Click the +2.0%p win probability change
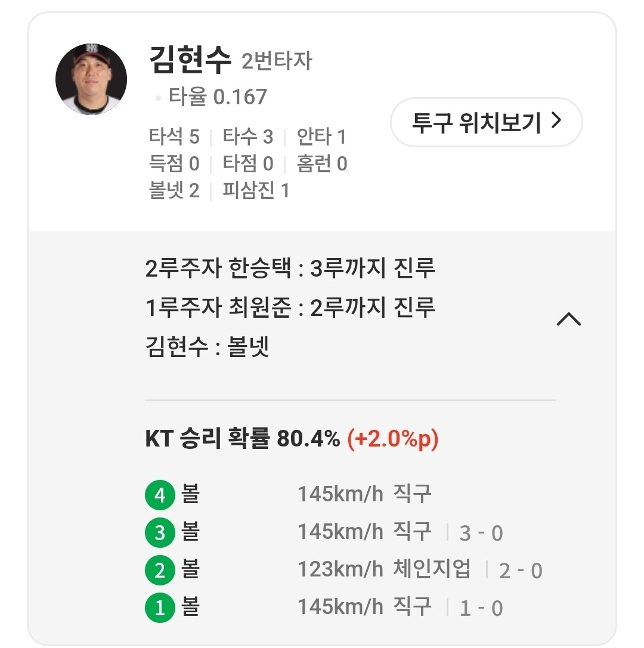644x648 pixels. point(392,439)
